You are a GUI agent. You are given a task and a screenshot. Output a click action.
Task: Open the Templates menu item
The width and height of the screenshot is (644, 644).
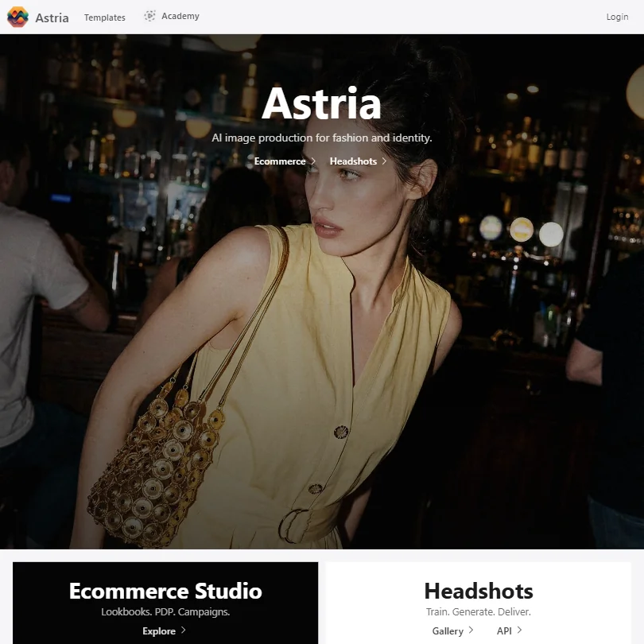coord(105,17)
